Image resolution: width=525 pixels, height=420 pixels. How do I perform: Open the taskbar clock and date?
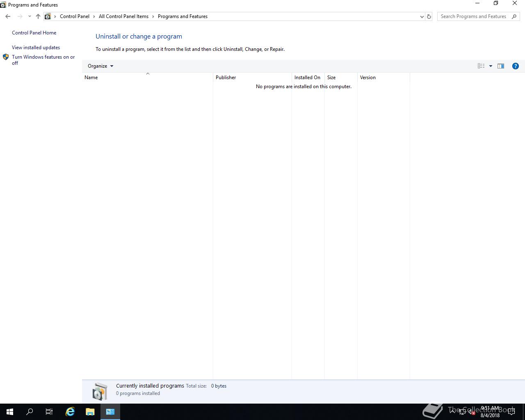(490, 412)
